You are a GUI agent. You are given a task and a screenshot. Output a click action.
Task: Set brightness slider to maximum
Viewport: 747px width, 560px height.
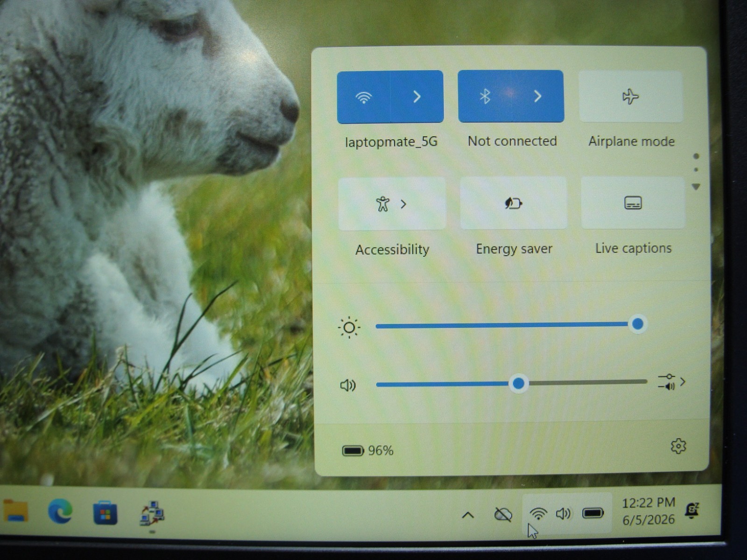tap(638, 324)
